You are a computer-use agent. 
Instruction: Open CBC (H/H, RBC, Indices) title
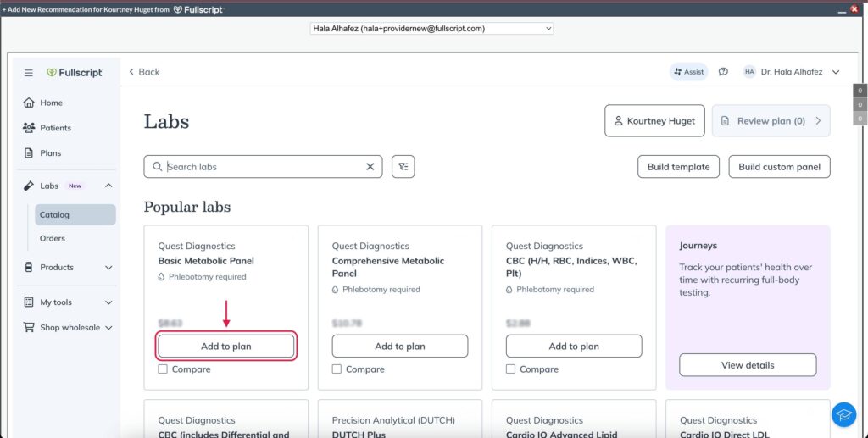(x=571, y=267)
